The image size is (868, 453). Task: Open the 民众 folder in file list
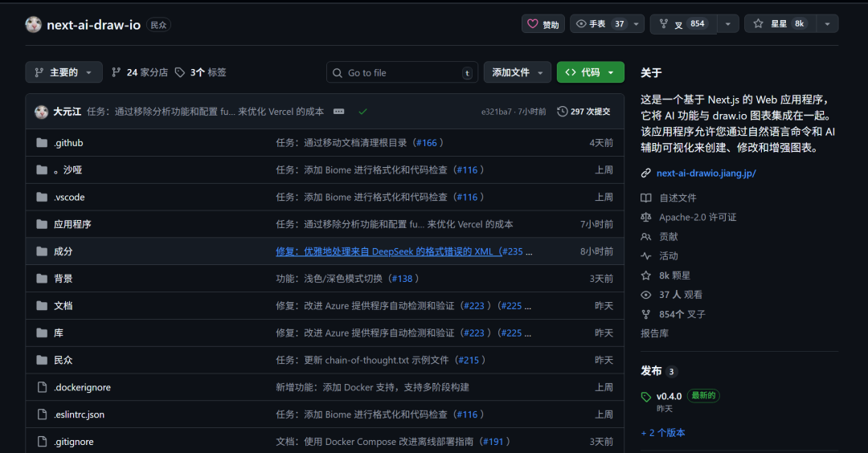tap(63, 360)
